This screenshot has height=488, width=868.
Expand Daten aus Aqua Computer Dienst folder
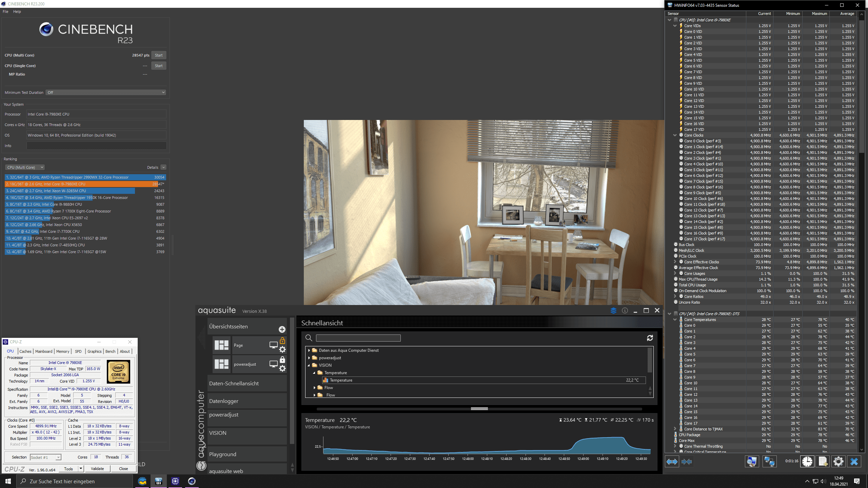[309, 350]
